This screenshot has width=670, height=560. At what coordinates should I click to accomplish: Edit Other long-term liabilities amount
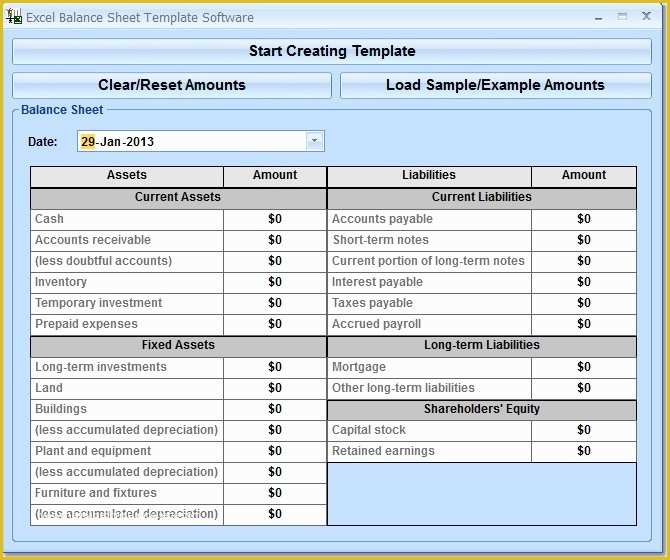click(584, 388)
